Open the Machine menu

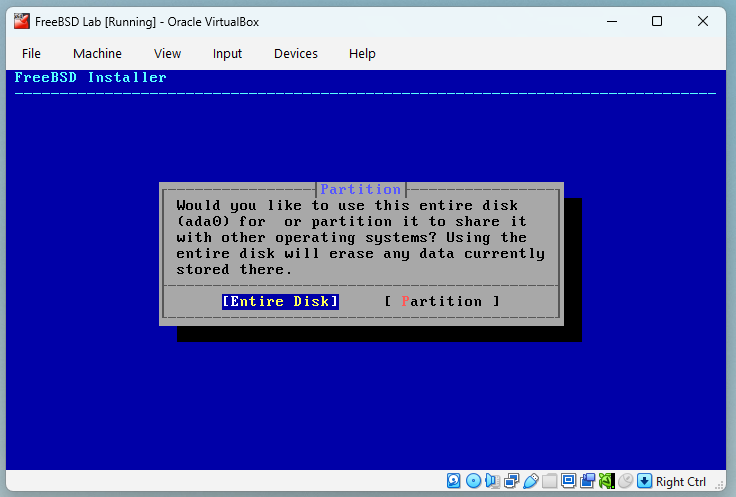click(97, 54)
